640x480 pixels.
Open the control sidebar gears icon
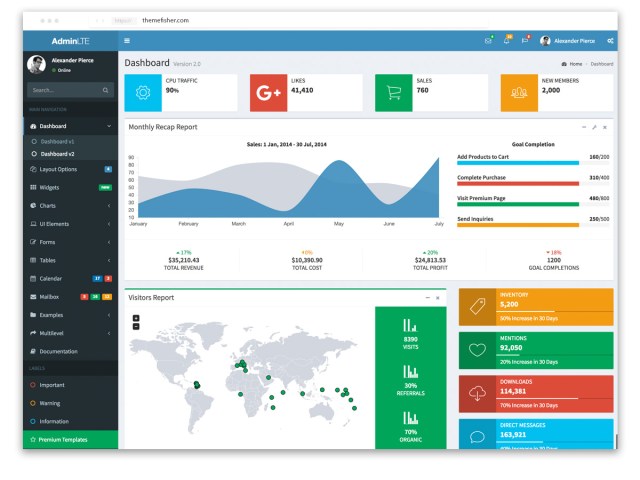[611, 41]
